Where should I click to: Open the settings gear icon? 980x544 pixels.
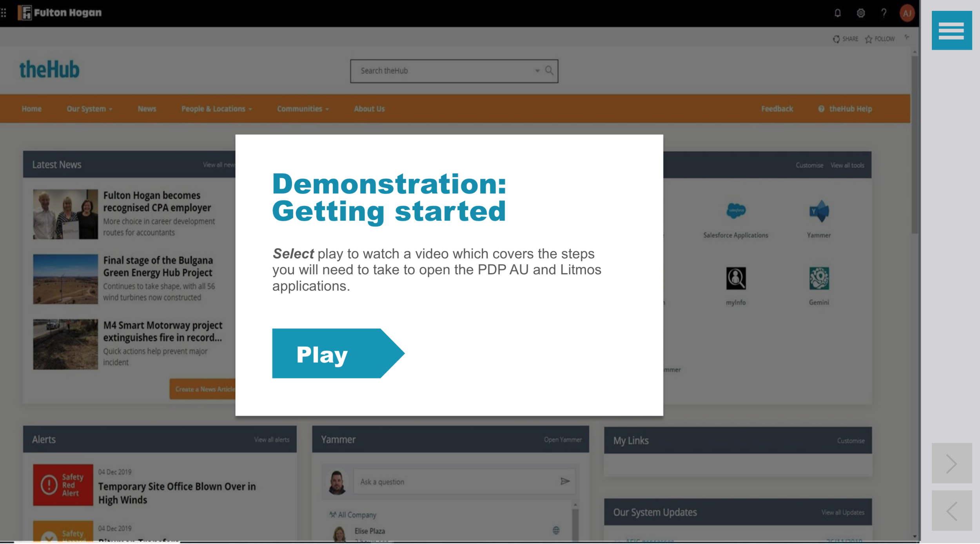point(860,13)
